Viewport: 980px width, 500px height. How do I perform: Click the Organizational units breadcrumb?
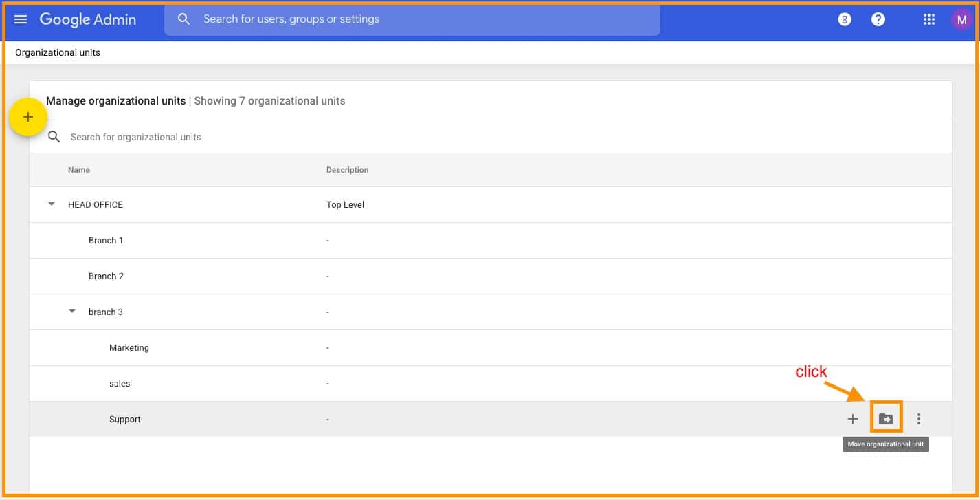click(x=58, y=52)
